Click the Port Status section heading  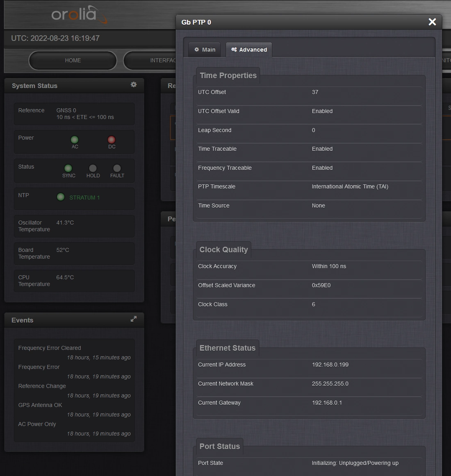[x=219, y=446]
